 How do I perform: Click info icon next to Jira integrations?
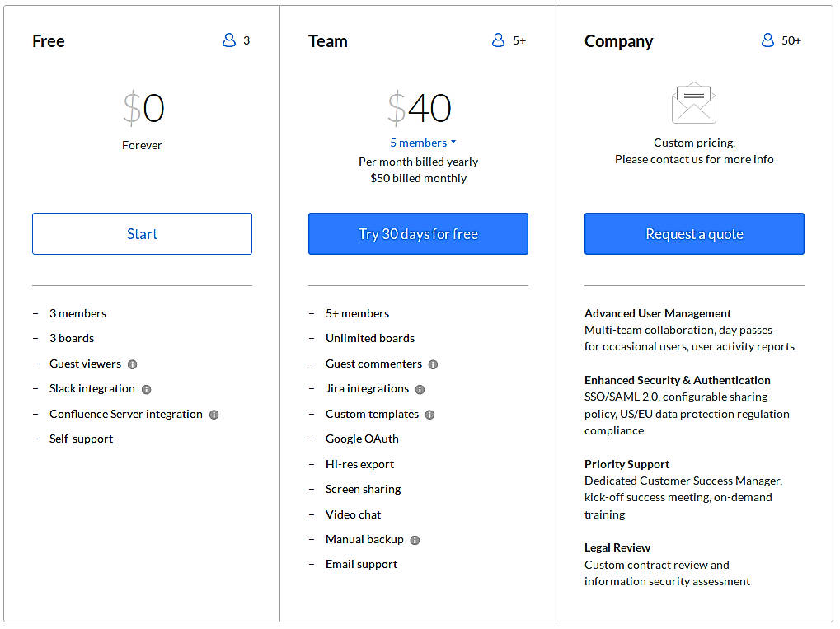(420, 389)
